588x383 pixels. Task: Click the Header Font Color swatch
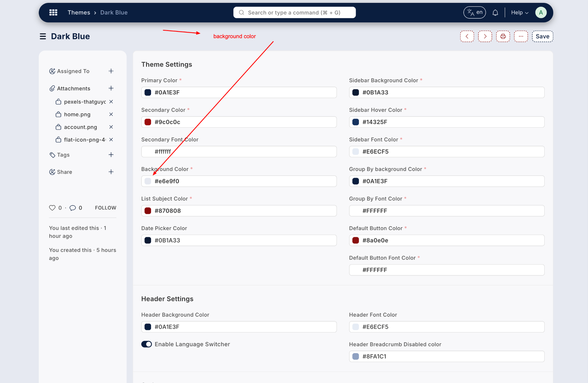click(x=356, y=327)
